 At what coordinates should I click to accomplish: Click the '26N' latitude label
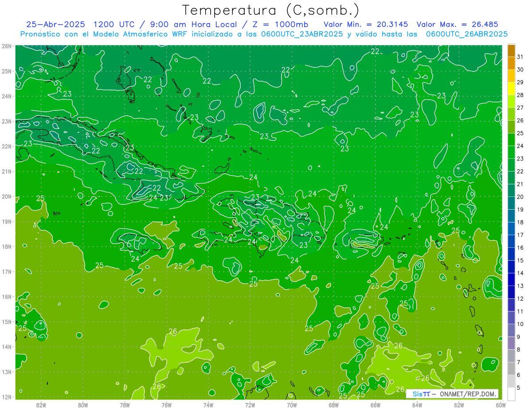[x=7, y=46]
